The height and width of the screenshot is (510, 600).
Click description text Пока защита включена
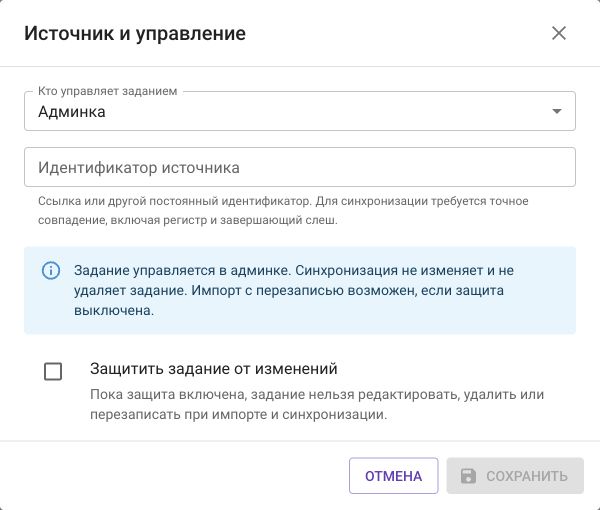click(x=317, y=404)
